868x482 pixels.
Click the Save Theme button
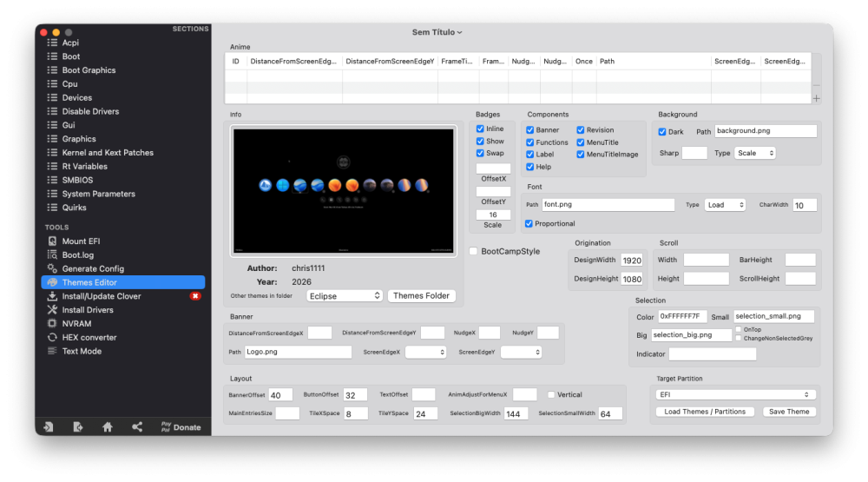point(789,412)
